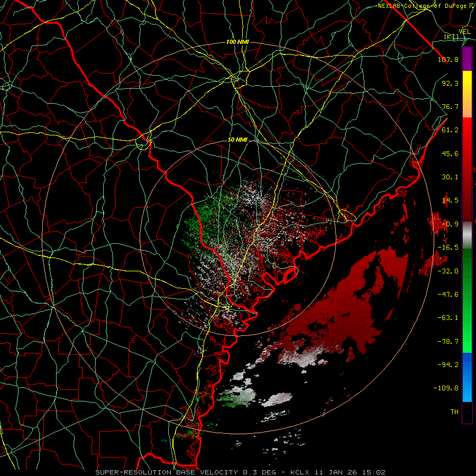Click the purple segment of the color bar
Screen dimensions: 476x476
point(467,59)
